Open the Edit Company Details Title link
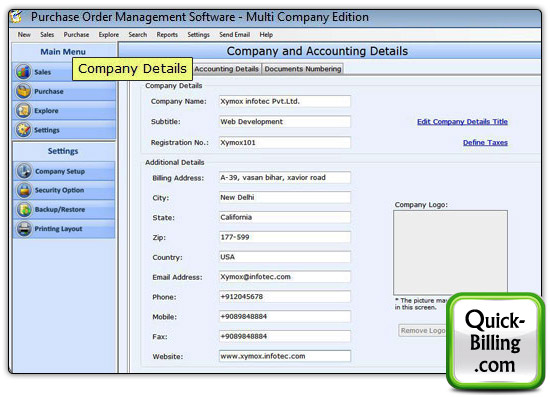550x397 pixels. tap(462, 122)
